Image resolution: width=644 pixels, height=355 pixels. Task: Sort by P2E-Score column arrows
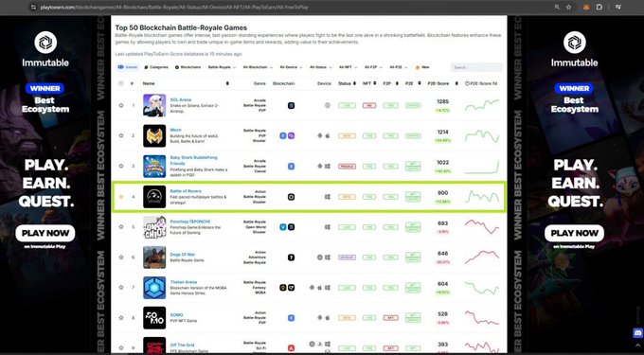click(x=456, y=83)
